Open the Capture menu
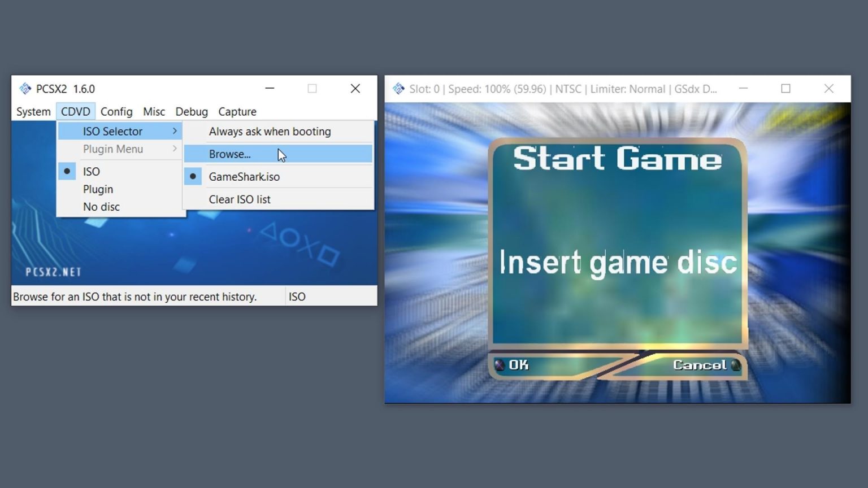The image size is (868, 488). [x=237, y=111]
